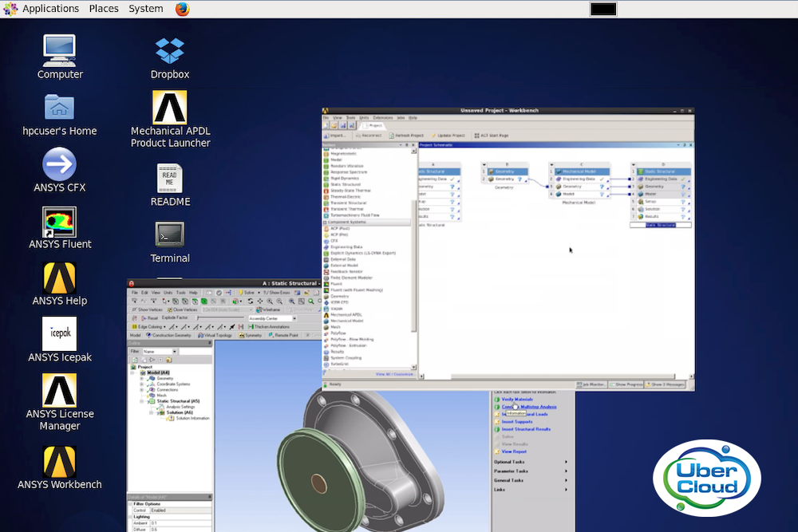Expand the Coordinate Systems tree node

pyautogui.click(x=142, y=384)
